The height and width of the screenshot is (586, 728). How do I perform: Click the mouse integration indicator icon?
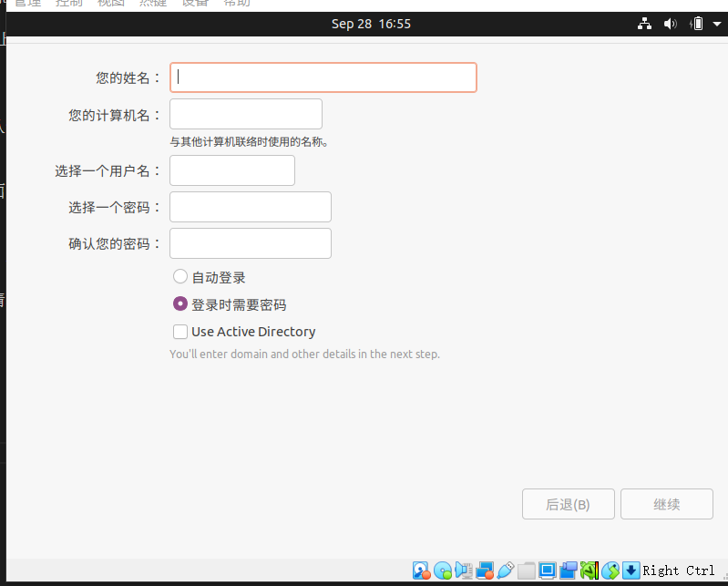(610, 571)
